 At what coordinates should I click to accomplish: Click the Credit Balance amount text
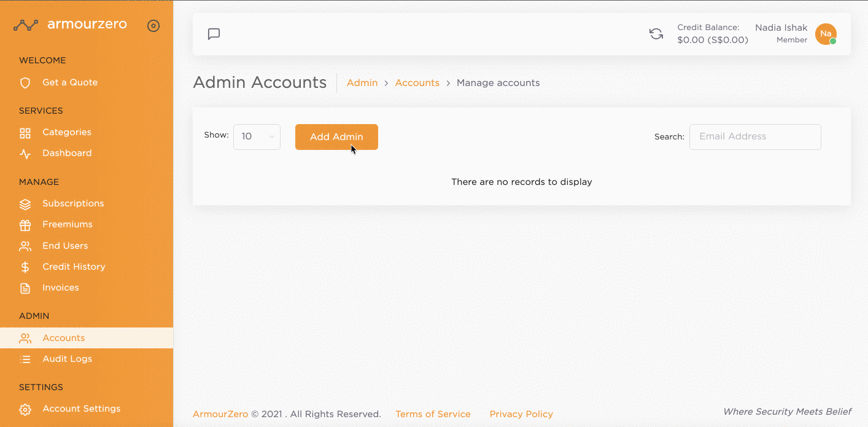(x=713, y=40)
